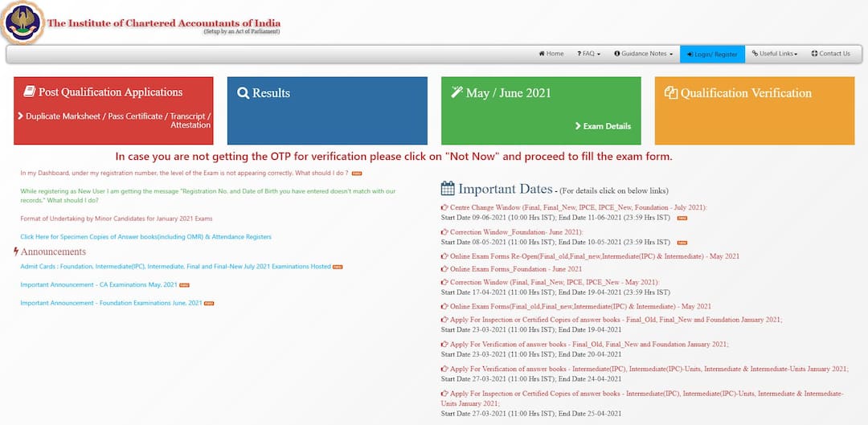Expand the Useful Links dropdown

point(775,54)
